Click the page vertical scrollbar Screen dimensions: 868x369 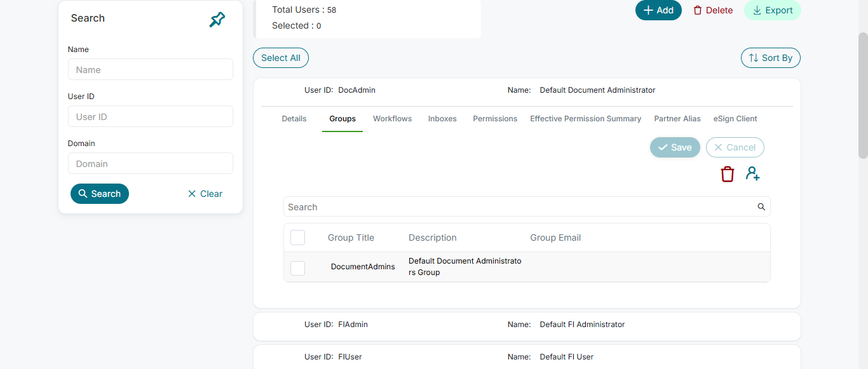(863, 95)
